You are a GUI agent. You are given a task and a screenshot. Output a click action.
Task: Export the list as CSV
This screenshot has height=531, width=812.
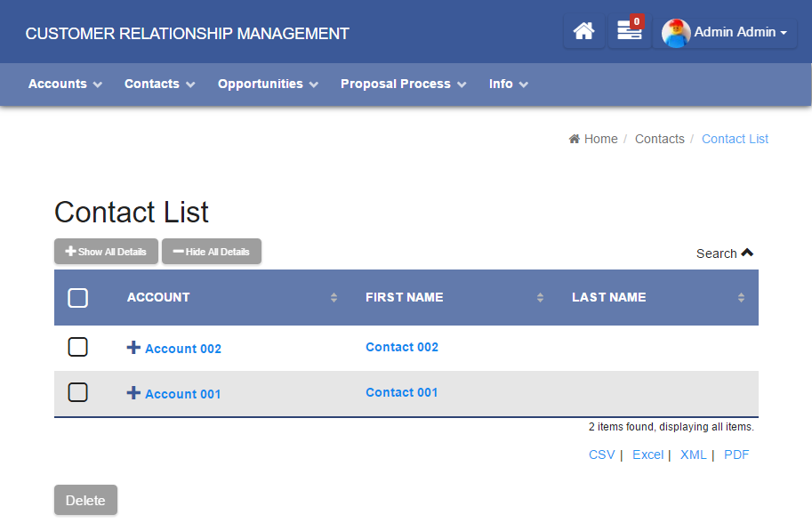point(601,455)
